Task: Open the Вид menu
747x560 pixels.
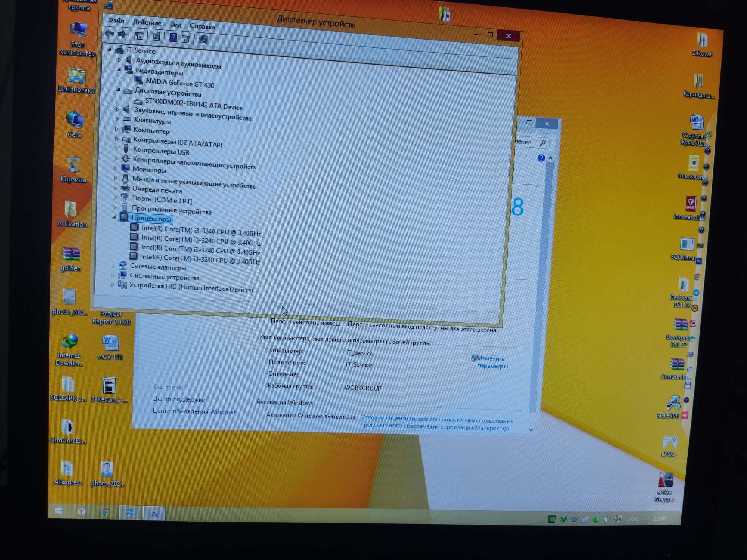Action: pyautogui.click(x=176, y=25)
